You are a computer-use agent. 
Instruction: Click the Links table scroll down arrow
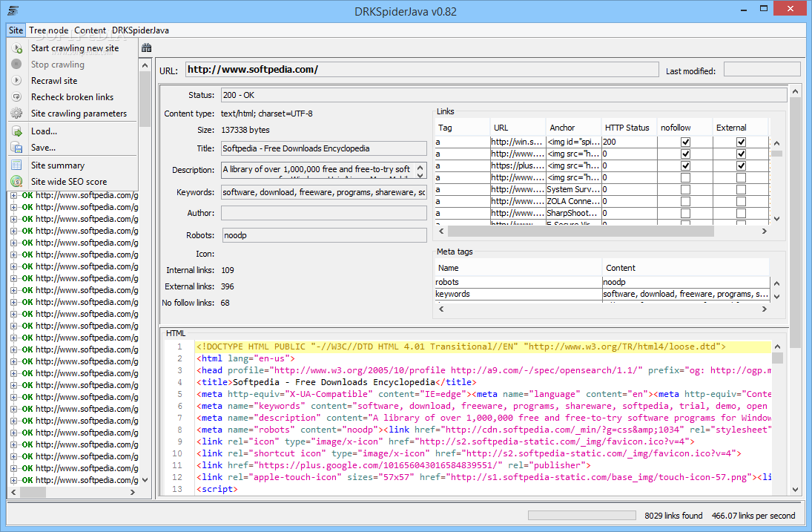pyautogui.click(x=777, y=219)
